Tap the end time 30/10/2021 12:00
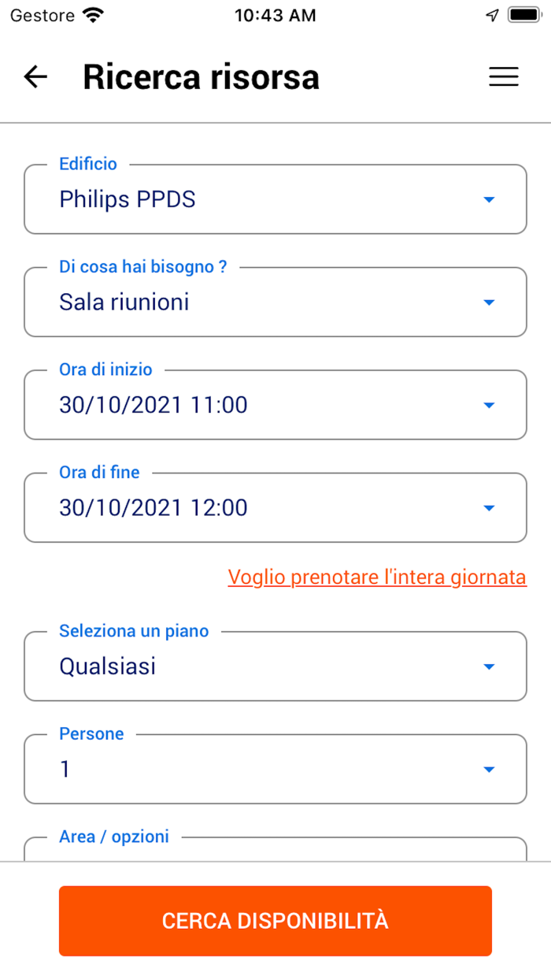The width and height of the screenshot is (551, 980). click(153, 508)
